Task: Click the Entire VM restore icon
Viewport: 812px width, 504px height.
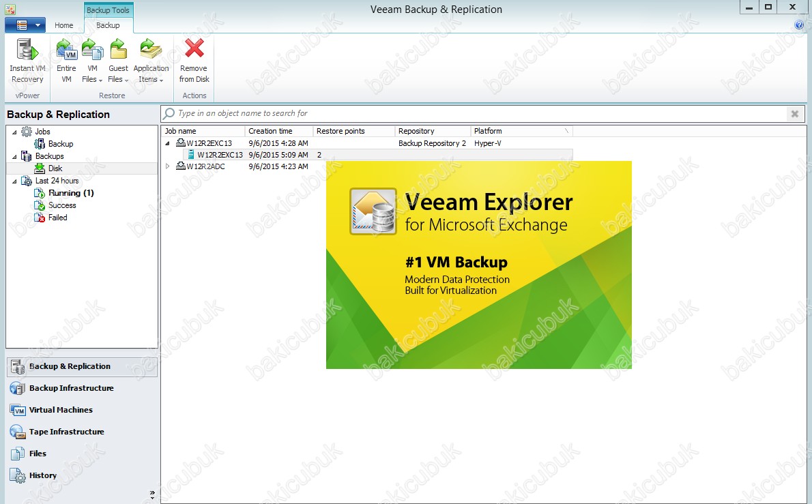Action: (66, 50)
